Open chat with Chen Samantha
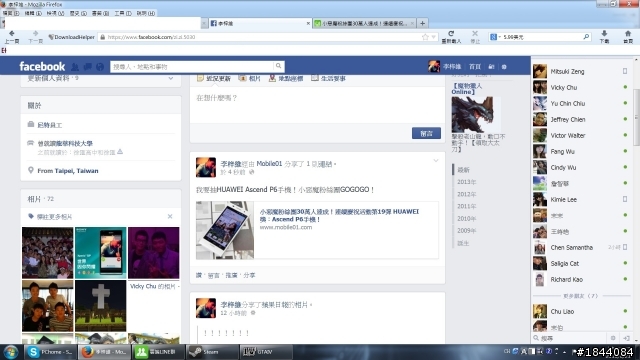The height and width of the screenshot is (360, 640). click(581, 247)
